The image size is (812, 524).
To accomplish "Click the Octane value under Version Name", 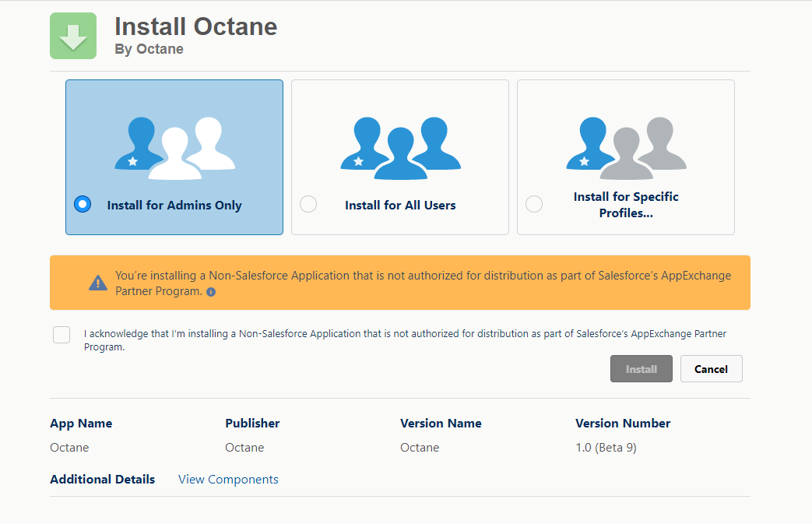I will click(420, 448).
